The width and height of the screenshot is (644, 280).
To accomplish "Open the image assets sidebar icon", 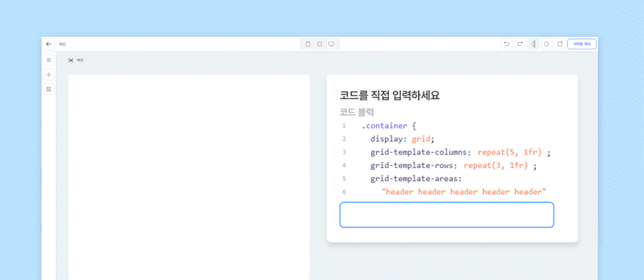I will (49, 89).
